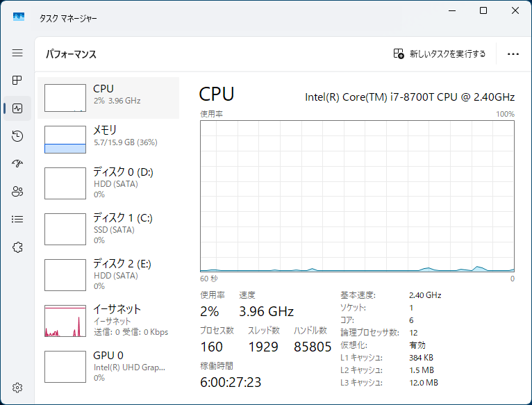Select Disk 0 (D:) entry
532x405 pixels.
pyautogui.click(x=108, y=183)
